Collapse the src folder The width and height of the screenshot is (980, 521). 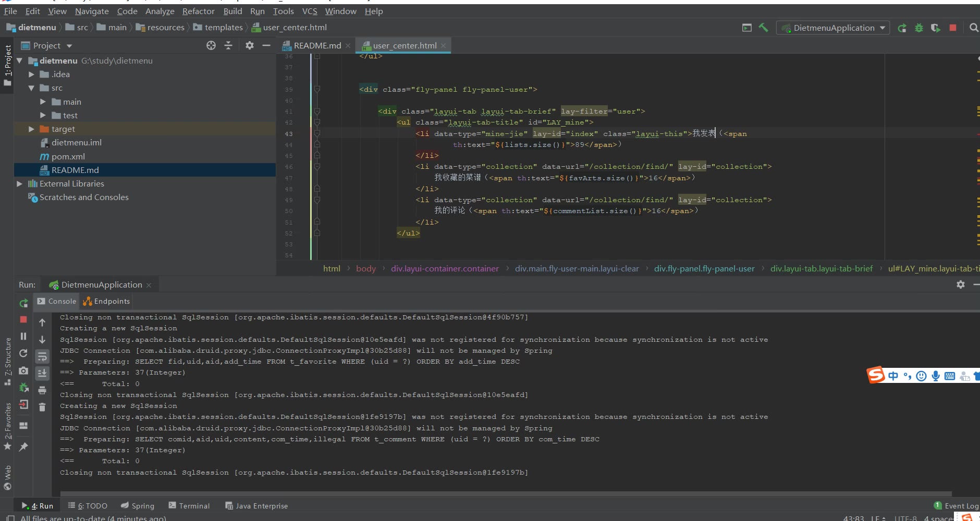pyautogui.click(x=31, y=88)
